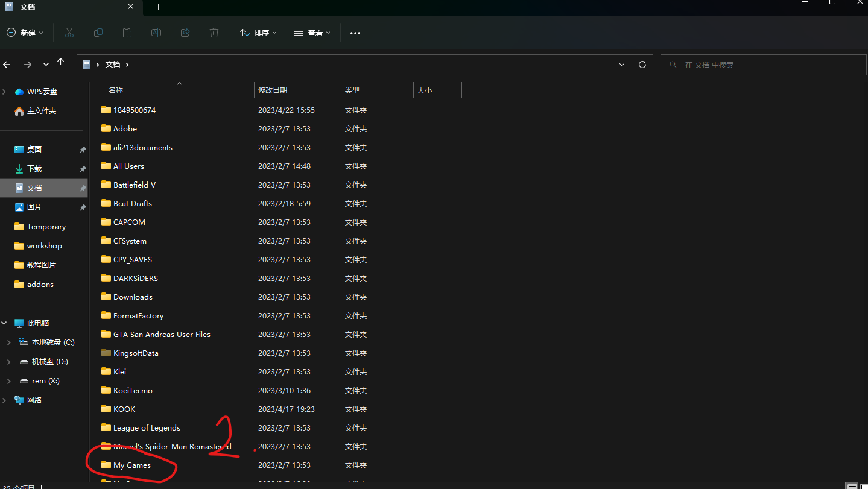Select 桌面 in quick access
868x489 pixels.
point(28,150)
